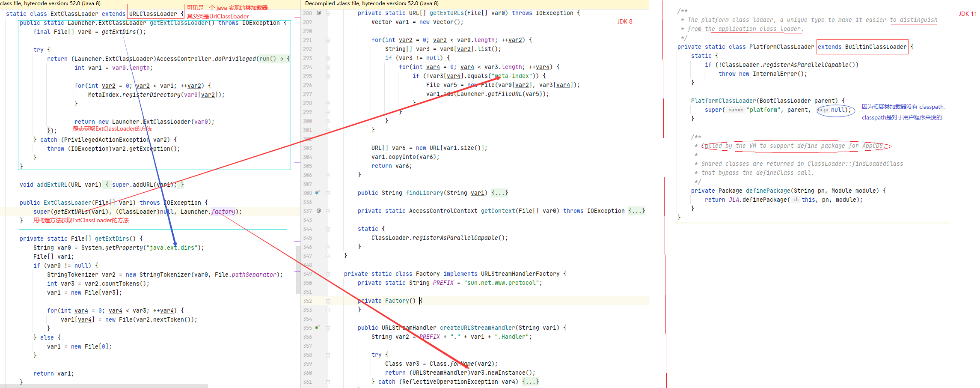Collapse the inner for loop fold on line 294
Image resolution: width=980 pixels, height=388 pixels.
pos(328,67)
